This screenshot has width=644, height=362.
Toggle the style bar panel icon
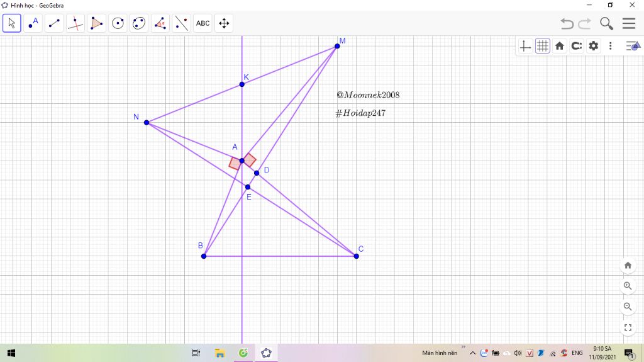tap(633, 46)
